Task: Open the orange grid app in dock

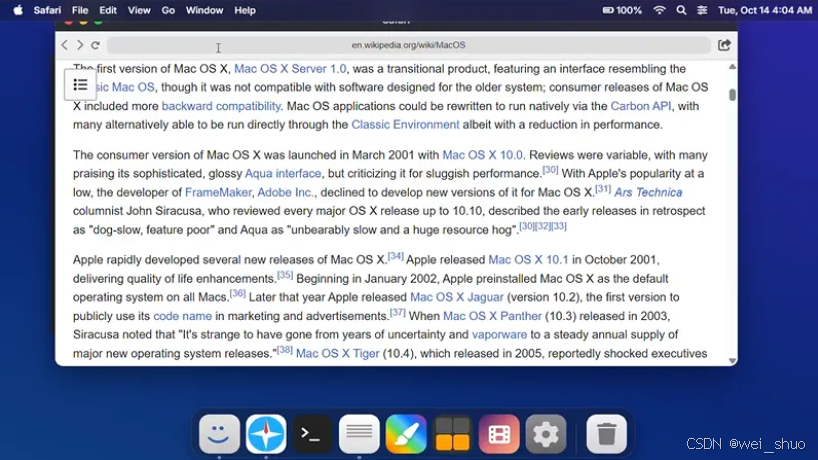Action: click(x=452, y=434)
